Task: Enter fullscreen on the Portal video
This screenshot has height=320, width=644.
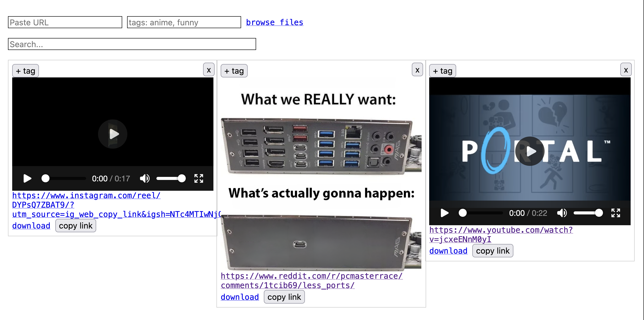Action: click(x=616, y=213)
